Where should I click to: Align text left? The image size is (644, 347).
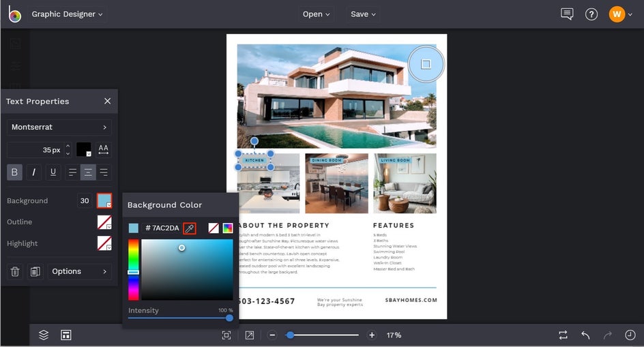(72, 172)
